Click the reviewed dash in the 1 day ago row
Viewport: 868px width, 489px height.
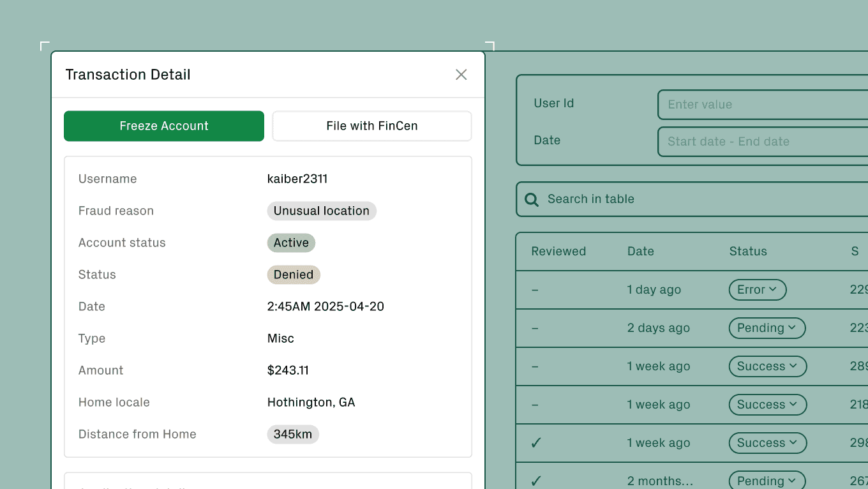pyautogui.click(x=535, y=290)
